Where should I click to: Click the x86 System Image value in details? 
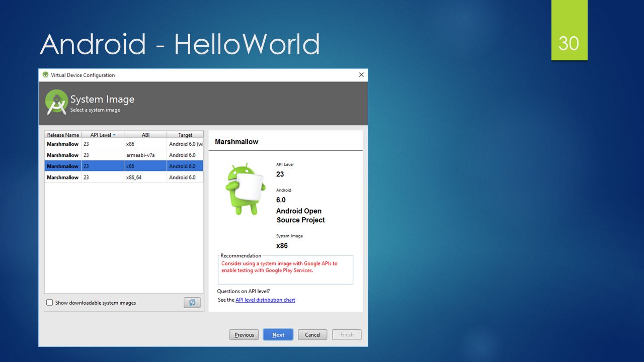coord(282,246)
